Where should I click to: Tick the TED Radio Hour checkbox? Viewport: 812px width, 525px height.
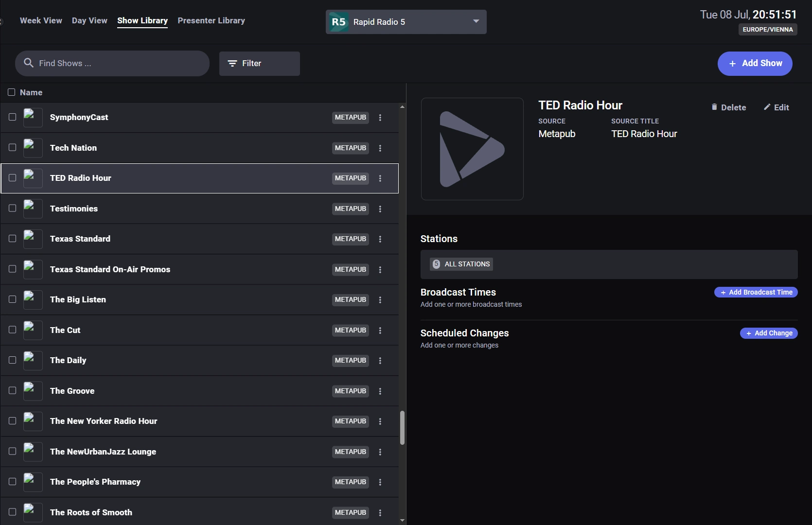pos(13,178)
